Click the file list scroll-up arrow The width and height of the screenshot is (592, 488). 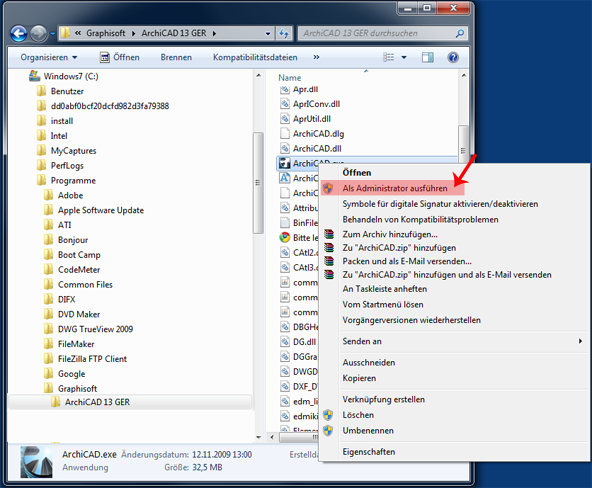(463, 75)
